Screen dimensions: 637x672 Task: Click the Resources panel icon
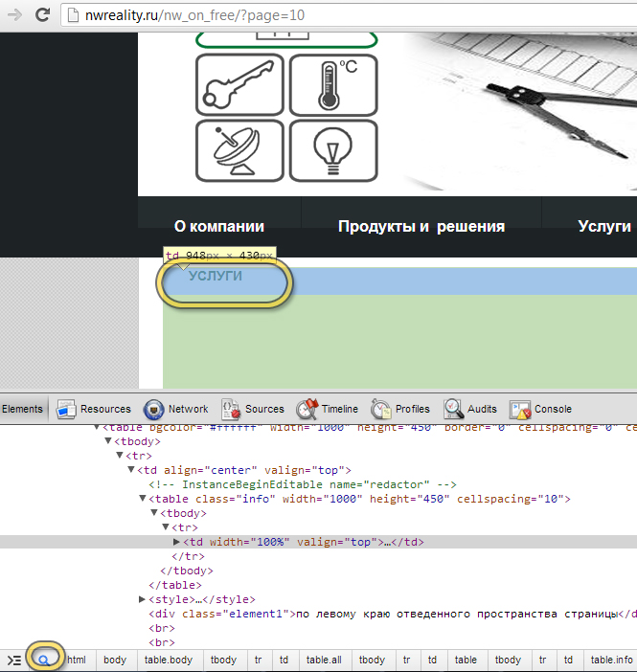coord(66,410)
